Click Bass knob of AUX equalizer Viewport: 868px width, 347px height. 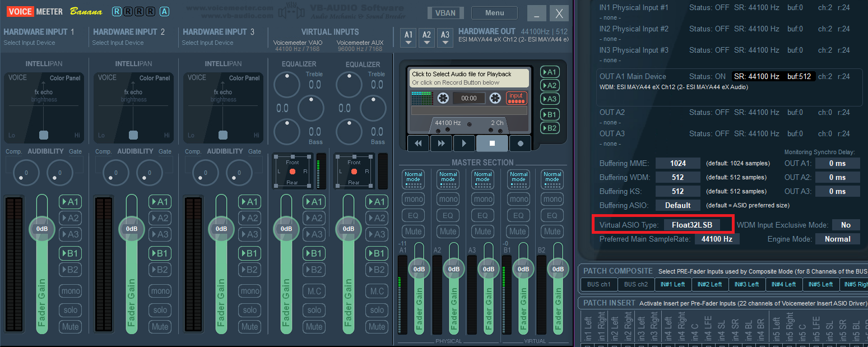349,132
